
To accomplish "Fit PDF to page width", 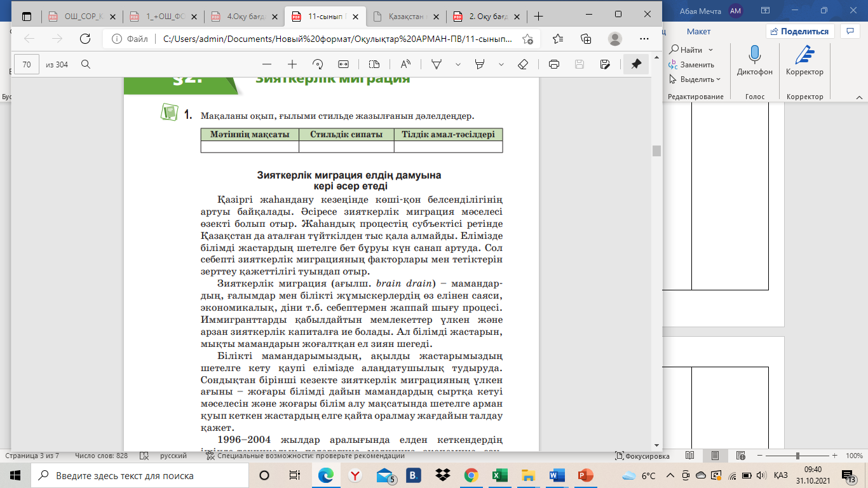I will point(344,64).
